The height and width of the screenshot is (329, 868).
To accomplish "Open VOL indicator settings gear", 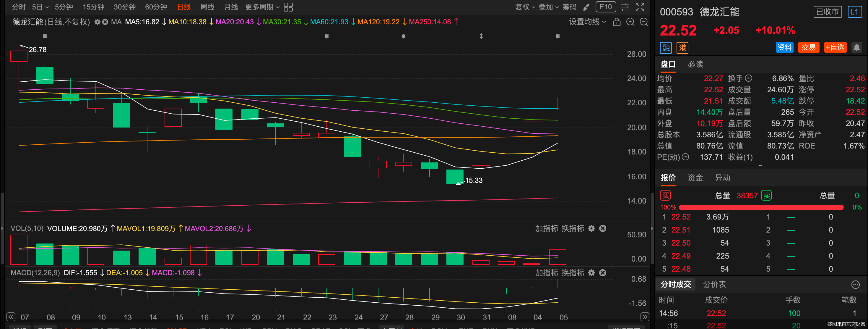I will [x=591, y=228].
